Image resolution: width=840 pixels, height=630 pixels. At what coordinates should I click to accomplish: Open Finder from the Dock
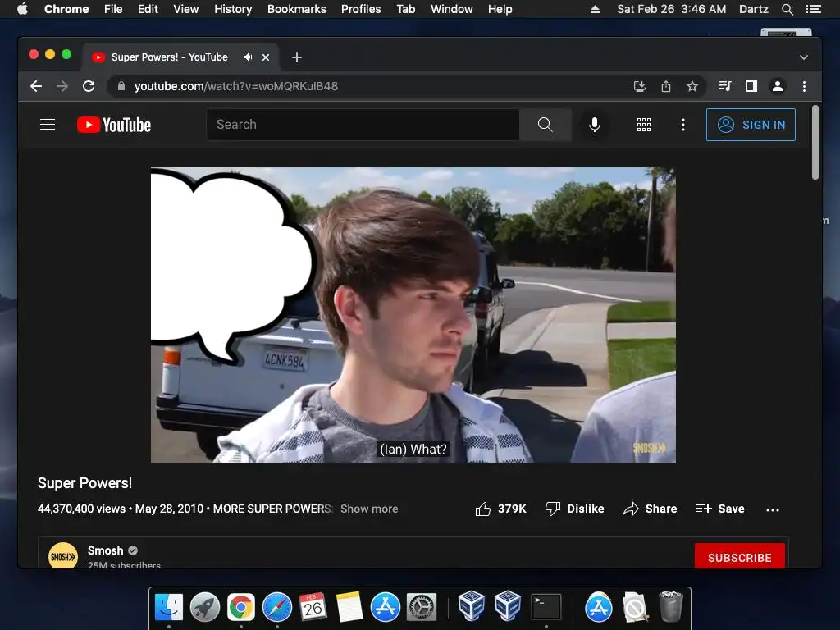[169, 607]
